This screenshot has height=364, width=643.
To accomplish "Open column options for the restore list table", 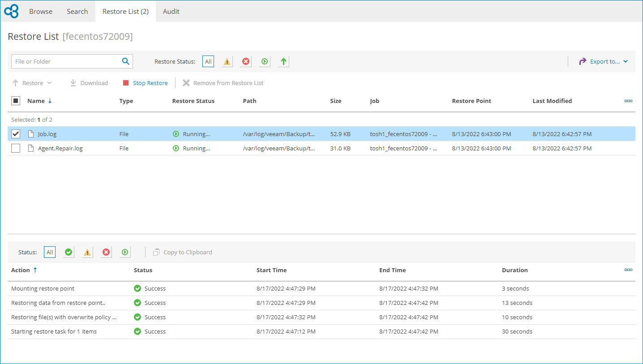I will click(628, 101).
